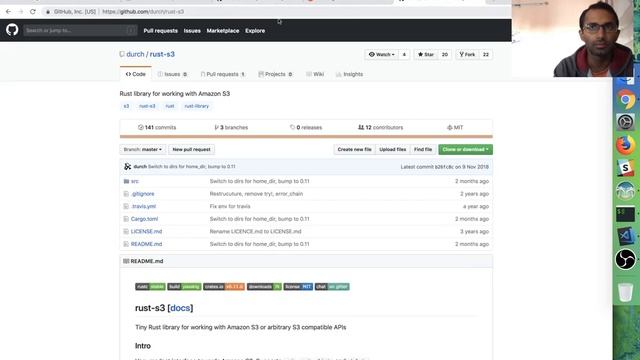Open README.md in the file list
Image resolution: width=640 pixels, height=360 pixels.
point(146,244)
